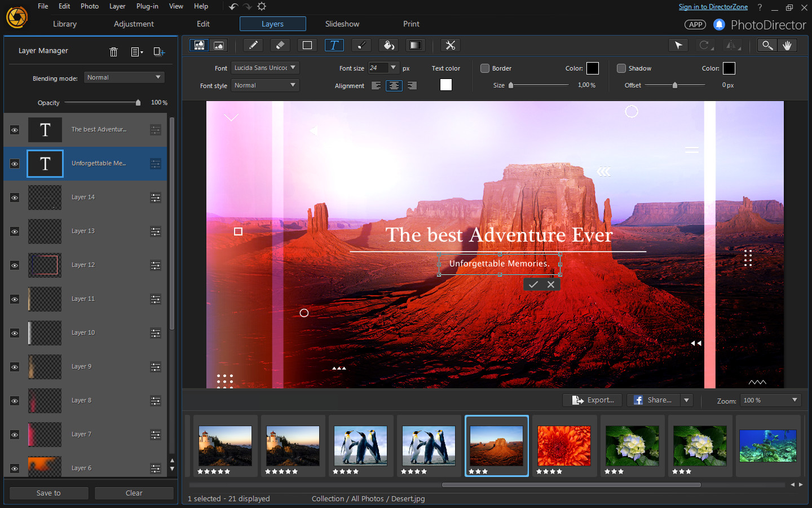Select the Zoom magnifier tool
Viewport: 812px width, 508px height.
click(x=767, y=45)
